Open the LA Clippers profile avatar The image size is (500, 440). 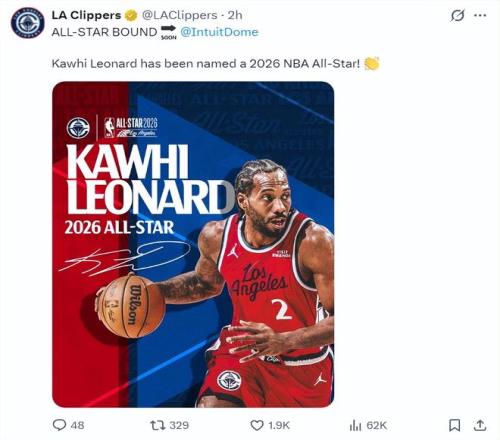pos(27,23)
